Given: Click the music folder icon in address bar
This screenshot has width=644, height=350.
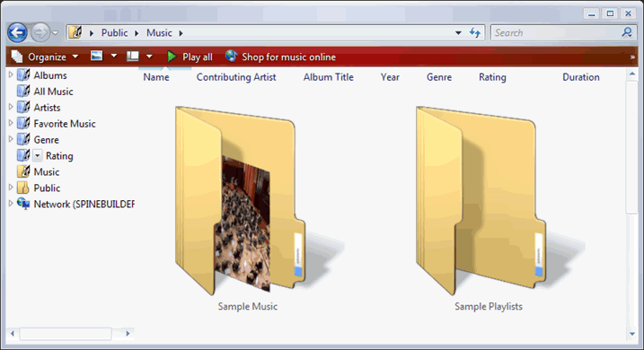Looking at the screenshot, I should 75,32.
